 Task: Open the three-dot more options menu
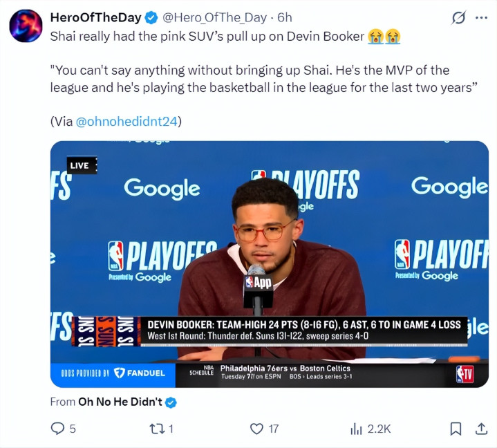pyautogui.click(x=481, y=18)
